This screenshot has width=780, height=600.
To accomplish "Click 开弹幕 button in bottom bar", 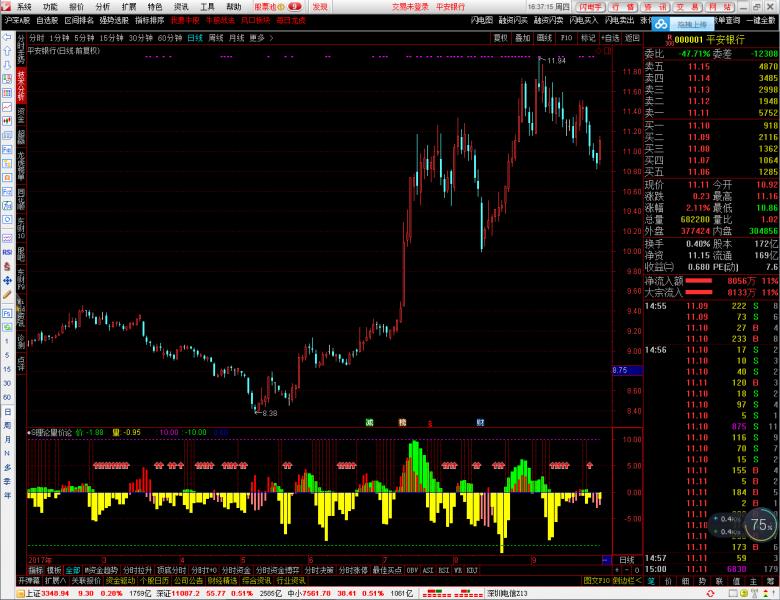I will coord(29,581).
